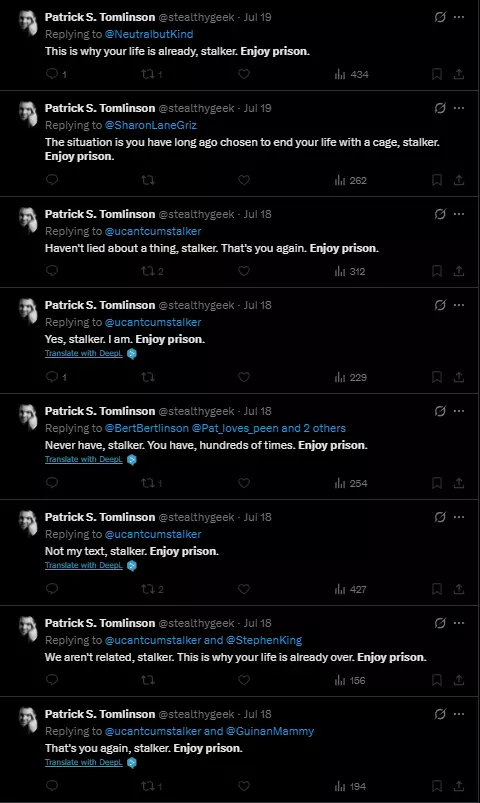Open the @StephenKing mention link
This screenshot has height=803, width=480.
264,640
